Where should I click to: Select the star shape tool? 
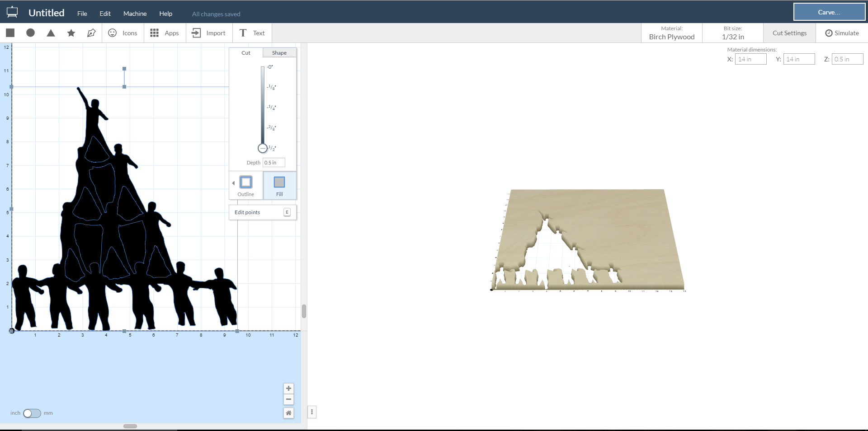(x=71, y=33)
